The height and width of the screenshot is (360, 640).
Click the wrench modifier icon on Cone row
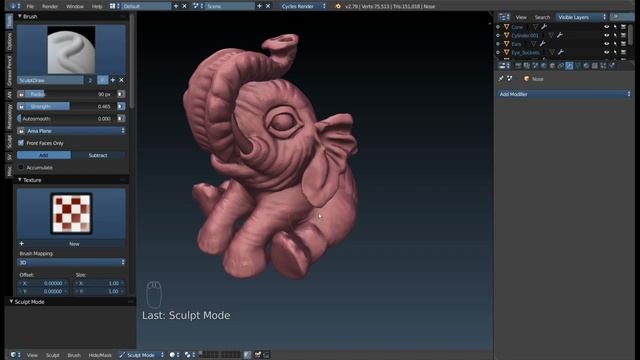544,27
